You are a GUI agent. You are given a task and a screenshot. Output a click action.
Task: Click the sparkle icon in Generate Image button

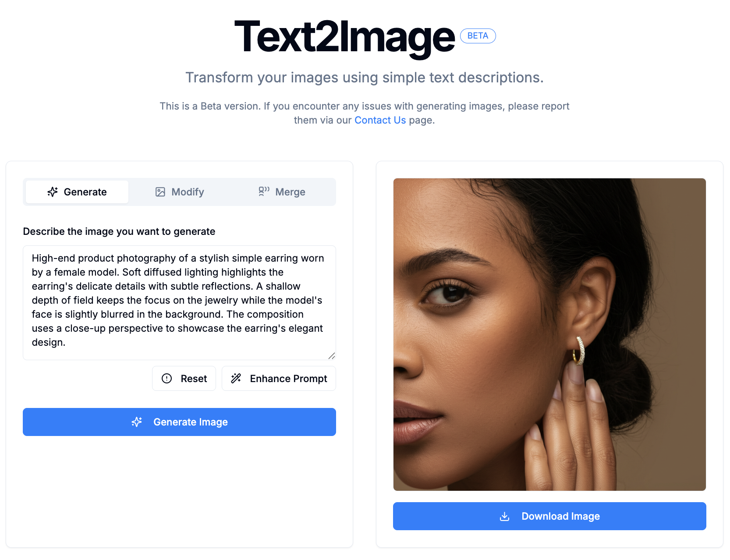[x=137, y=422]
